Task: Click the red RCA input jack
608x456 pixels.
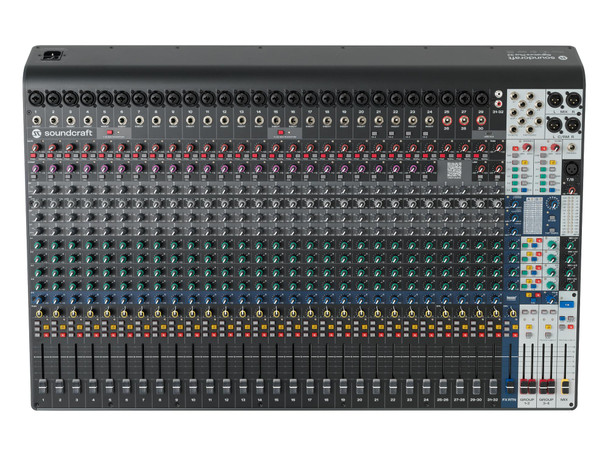Action: click(498, 104)
